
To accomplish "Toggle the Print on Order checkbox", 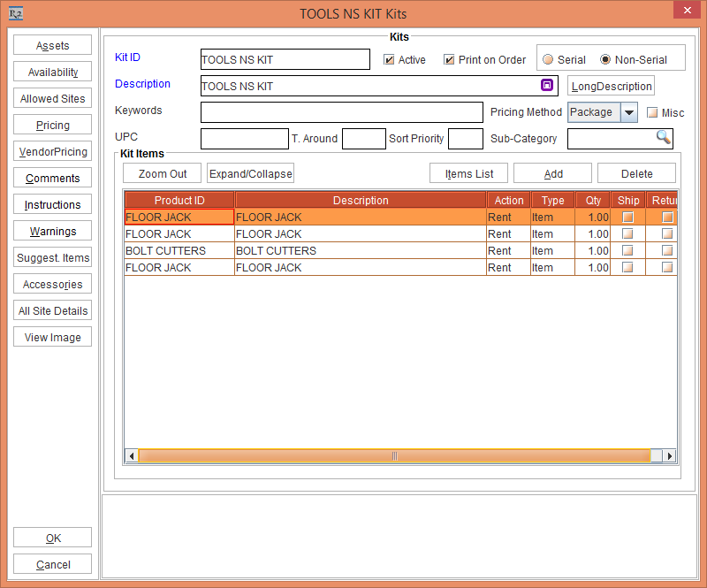I will point(449,60).
